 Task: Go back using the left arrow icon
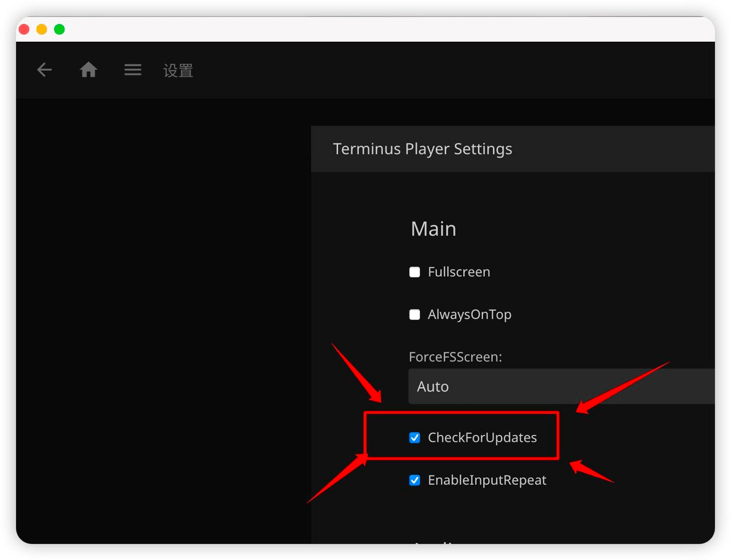pyautogui.click(x=44, y=70)
